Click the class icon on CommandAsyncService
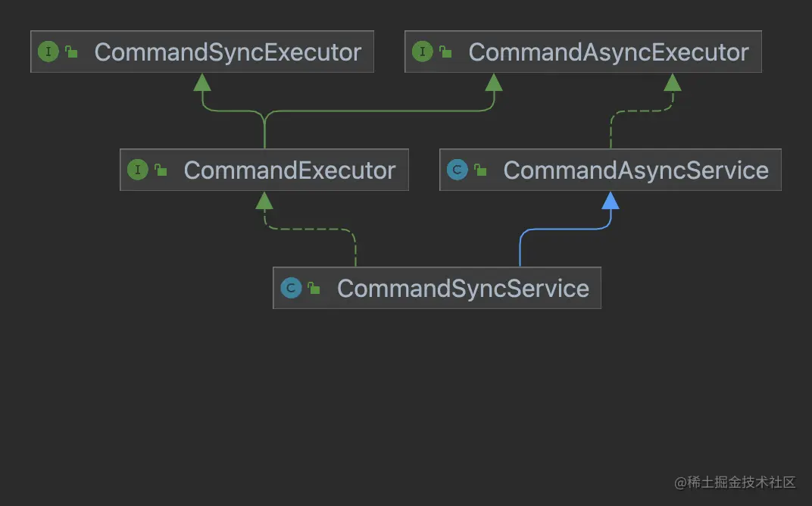The width and height of the screenshot is (812, 506). [458, 170]
